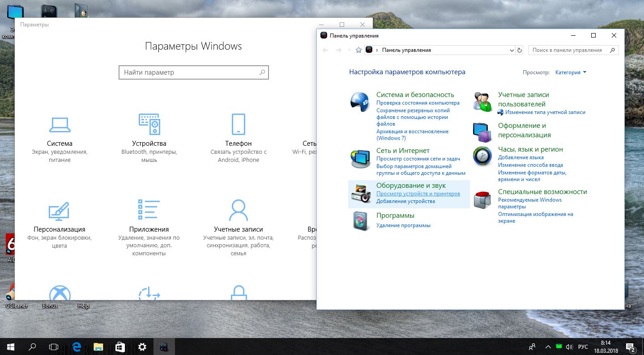Open the Приложения settings icon
Screen dimensions: 644x355
(x=149, y=210)
